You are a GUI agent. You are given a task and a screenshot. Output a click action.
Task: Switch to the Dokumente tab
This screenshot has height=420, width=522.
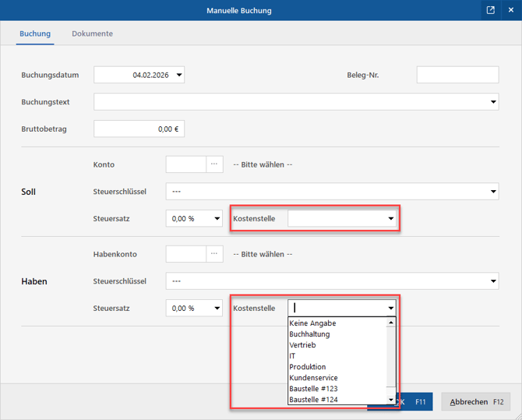92,34
